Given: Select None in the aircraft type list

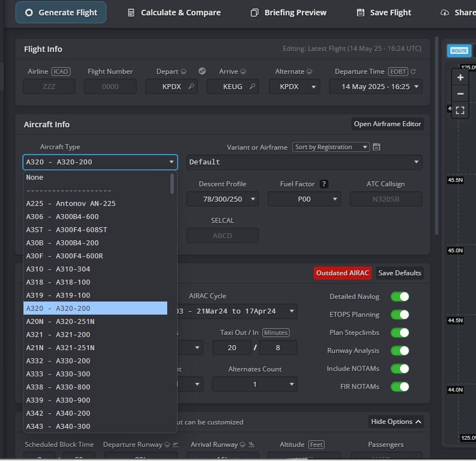Looking at the screenshot, I should (x=95, y=177).
